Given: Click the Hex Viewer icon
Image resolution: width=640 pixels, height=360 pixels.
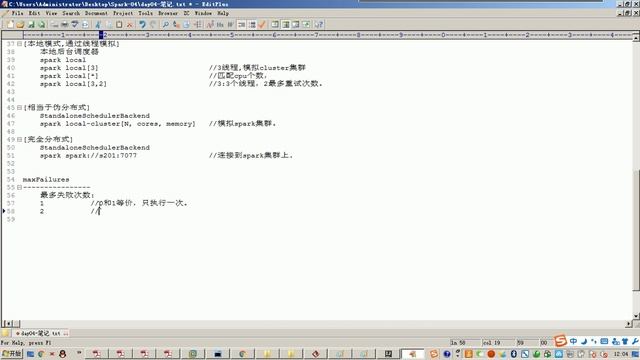Looking at the screenshot, I should [x=220, y=24].
